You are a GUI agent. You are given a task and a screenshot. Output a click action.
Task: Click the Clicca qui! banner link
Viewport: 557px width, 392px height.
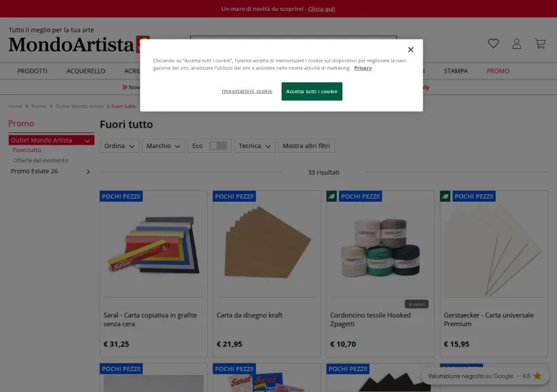(321, 9)
